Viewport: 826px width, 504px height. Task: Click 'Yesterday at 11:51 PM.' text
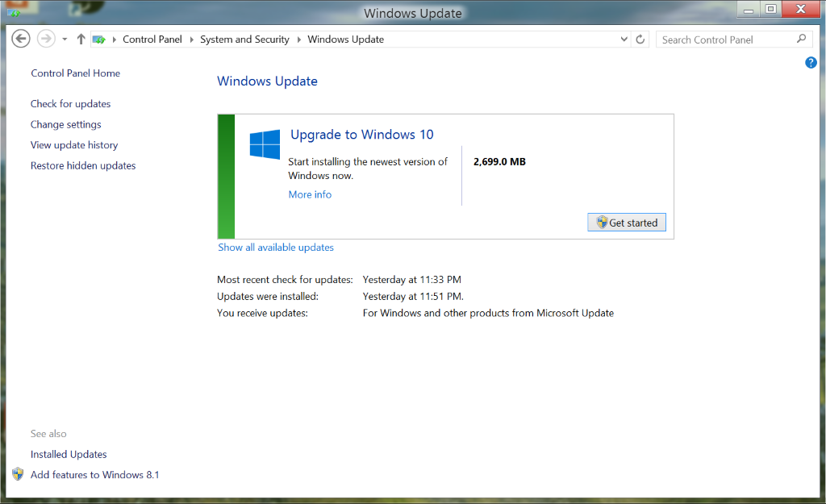click(x=413, y=297)
